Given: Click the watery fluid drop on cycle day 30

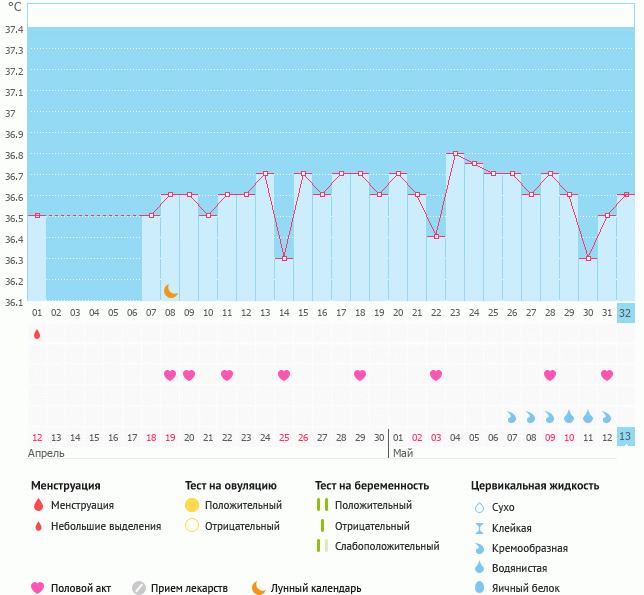Looking at the screenshot, I should [588, 416].
